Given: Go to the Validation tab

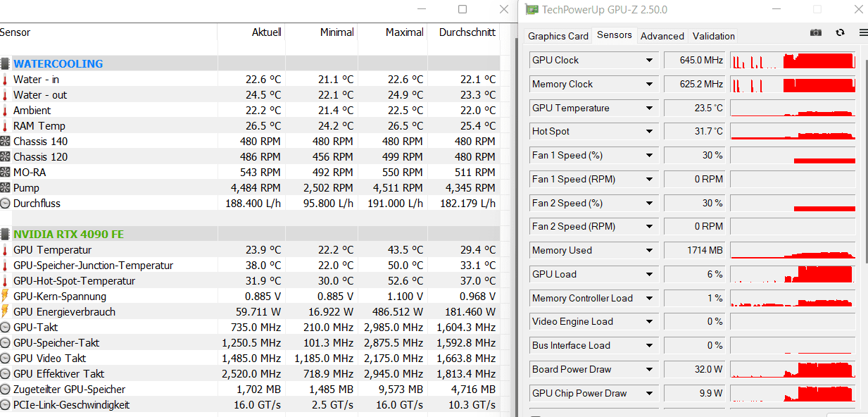Looking at the screenshot, I should click(713, 36).
